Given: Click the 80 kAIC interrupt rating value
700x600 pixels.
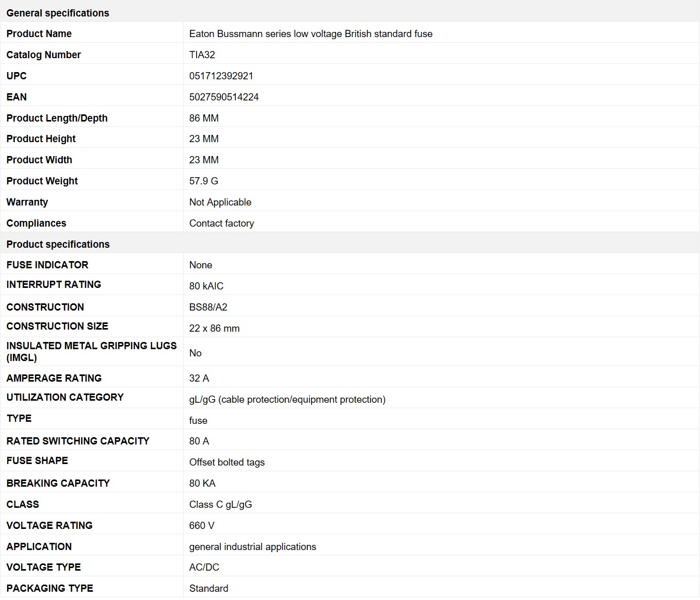Looking at the screenshot, I should [206, 286].
